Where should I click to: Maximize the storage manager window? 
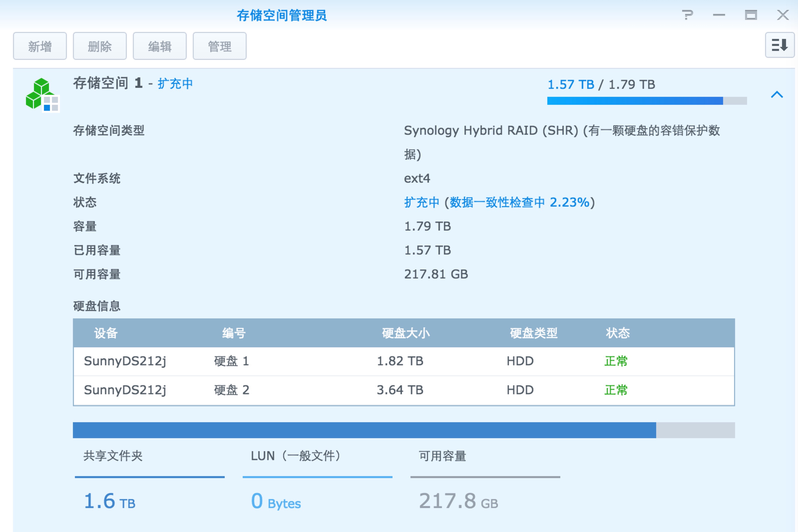click(x=751, y=15)
